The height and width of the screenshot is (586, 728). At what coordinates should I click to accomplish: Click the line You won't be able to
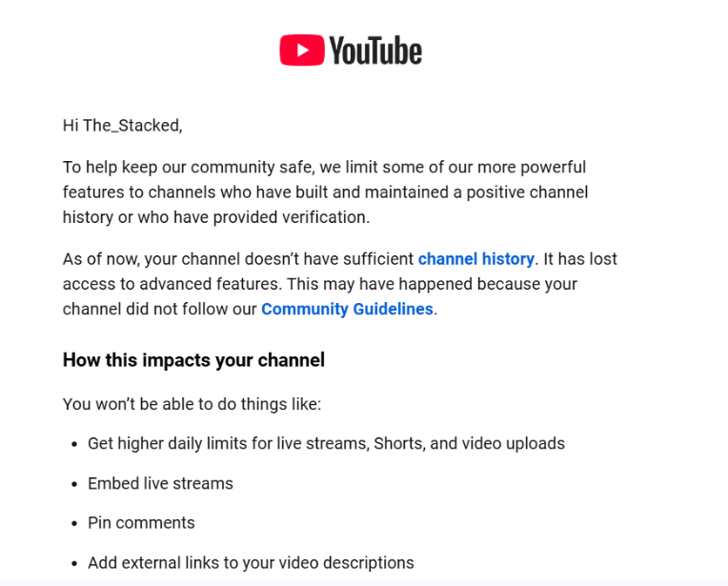pyautogui.click(x=192, y=404)
